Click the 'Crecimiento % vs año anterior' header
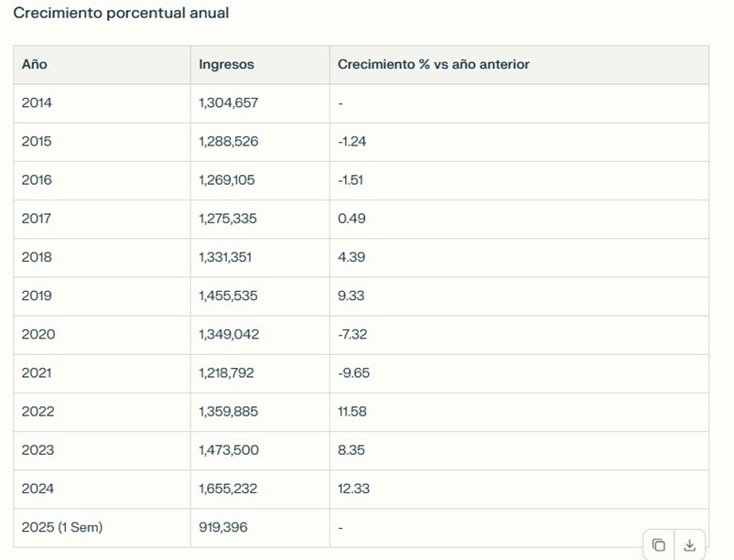This screenshot has width=734, height=560. [x=433, y=65]
